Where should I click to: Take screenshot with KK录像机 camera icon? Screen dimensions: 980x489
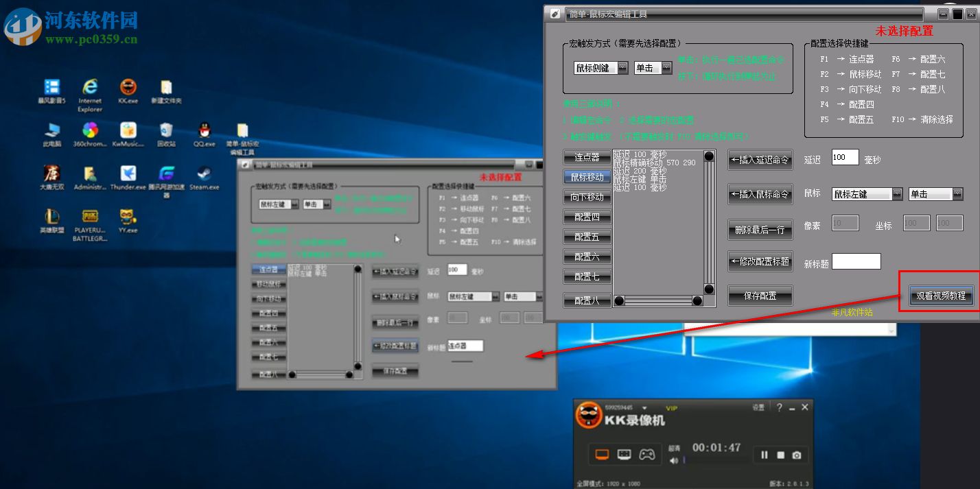click(796, 455)
